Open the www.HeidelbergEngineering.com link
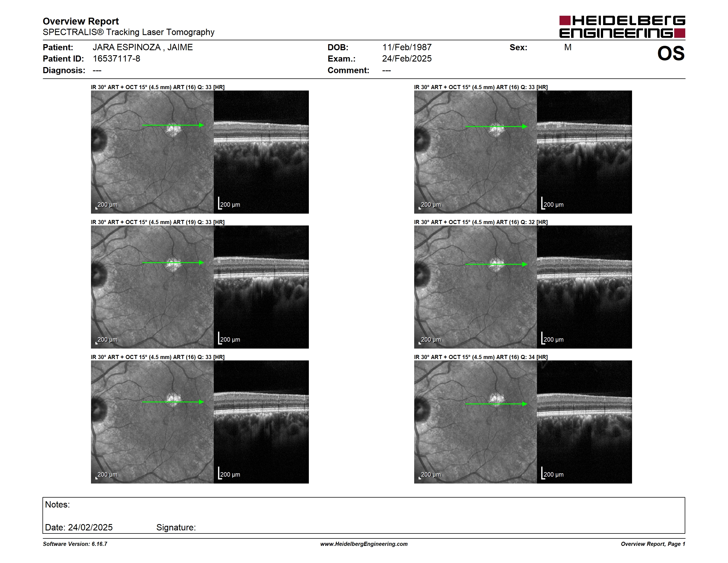 tap(364, 544)
